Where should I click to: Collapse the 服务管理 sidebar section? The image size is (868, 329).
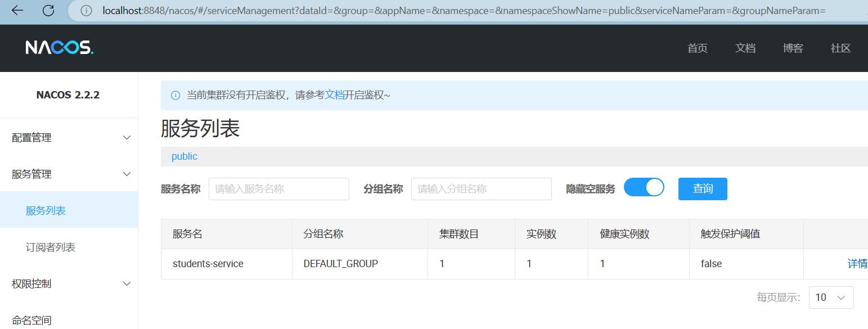click(127, 174)
